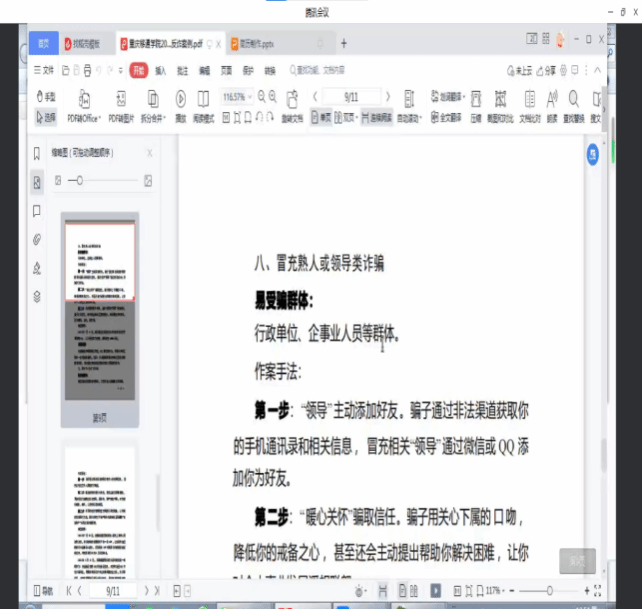Open the layers panel in the sidebar
Viewport: 642px width, 609px height.
pyautogui.click(x=37, y=296)
